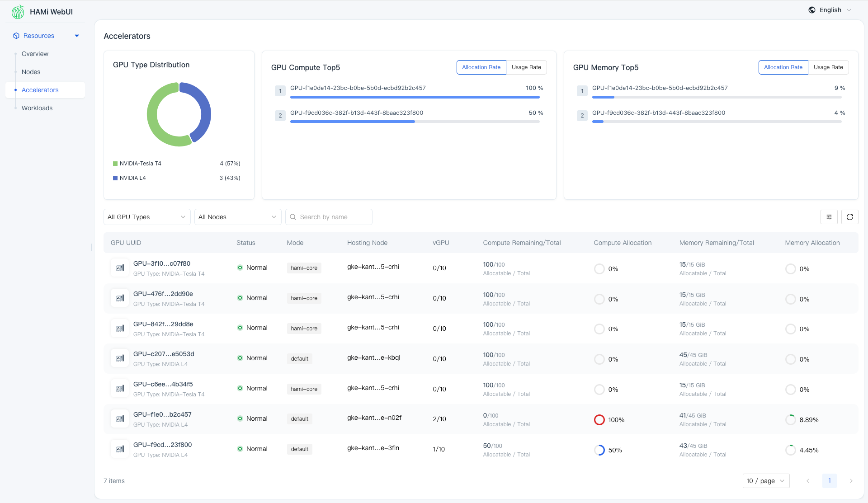Click GPU card icon for GPU-3f10...c07f80
This screenshot has width=868, height=503.
(x=120, y=268)
